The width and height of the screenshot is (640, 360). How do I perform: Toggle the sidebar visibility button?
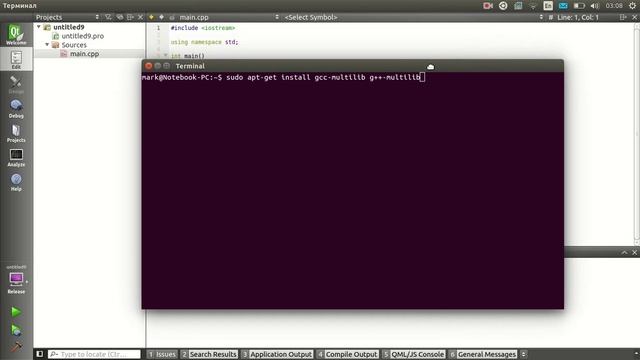click(40, 354)
